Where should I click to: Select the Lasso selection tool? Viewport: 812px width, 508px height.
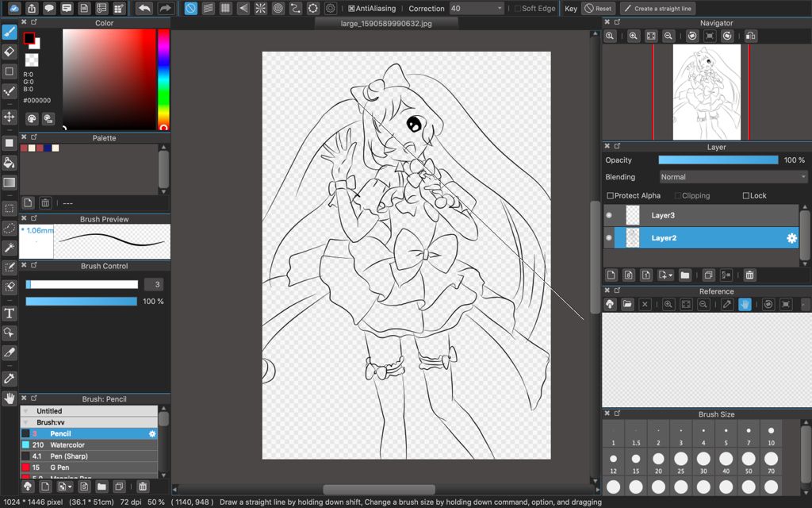point(10,228)
